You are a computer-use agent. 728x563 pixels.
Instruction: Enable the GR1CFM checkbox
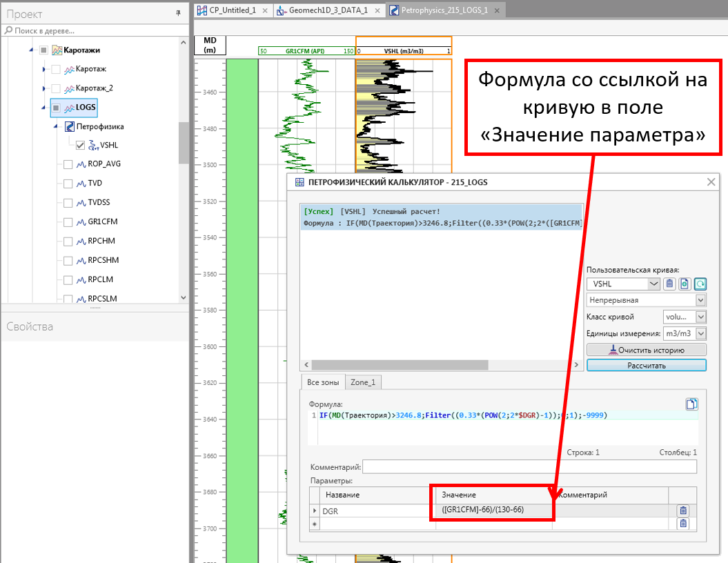tap(68, 222)
